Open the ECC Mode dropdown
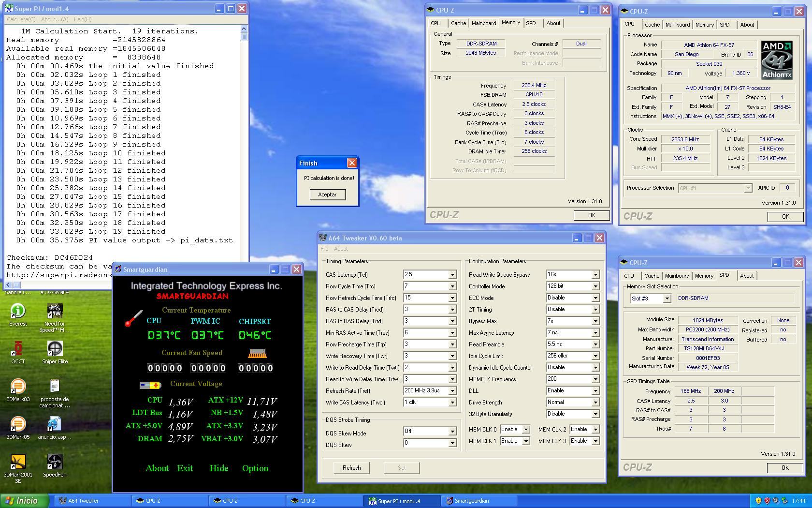Image resolution: width=812 pixels, height=508 pixels. (x=595, y=298)
